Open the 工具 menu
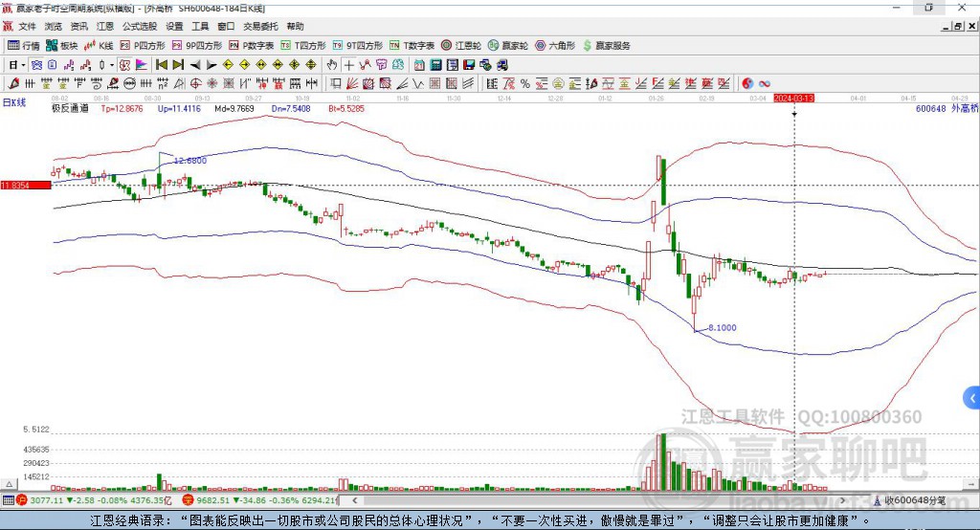980x530 pixels. tap(200, 26)
